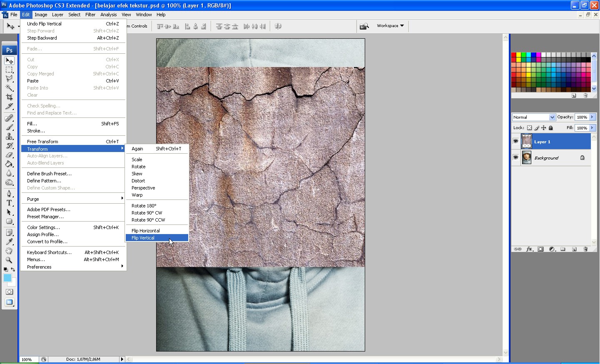Select the Magic Wand tool
The height and width of the screenshot is (364, 600).
pos(9,88)
